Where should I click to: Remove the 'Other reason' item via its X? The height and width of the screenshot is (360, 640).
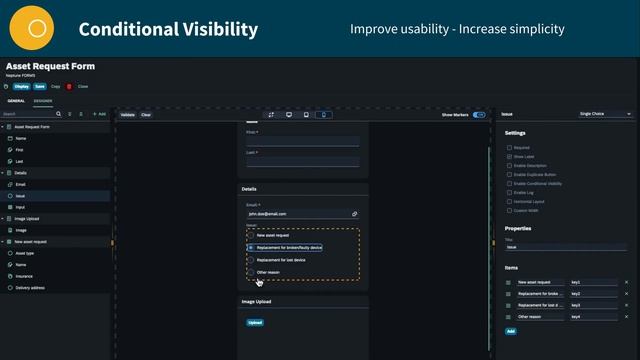[626, 316]
